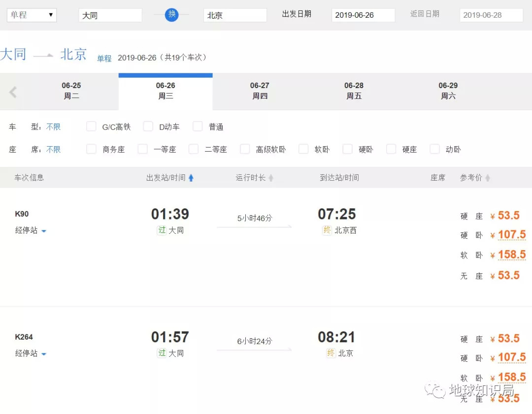Sort by travel duration using the arrow icon
The image size is (532, 414).
click(x=271, y=178)
